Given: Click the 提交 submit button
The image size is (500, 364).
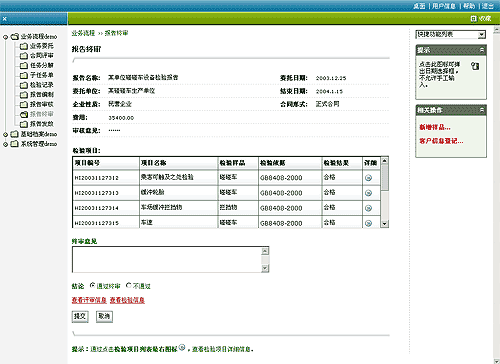Looking at the screenshot, I should tap(80, 316).
